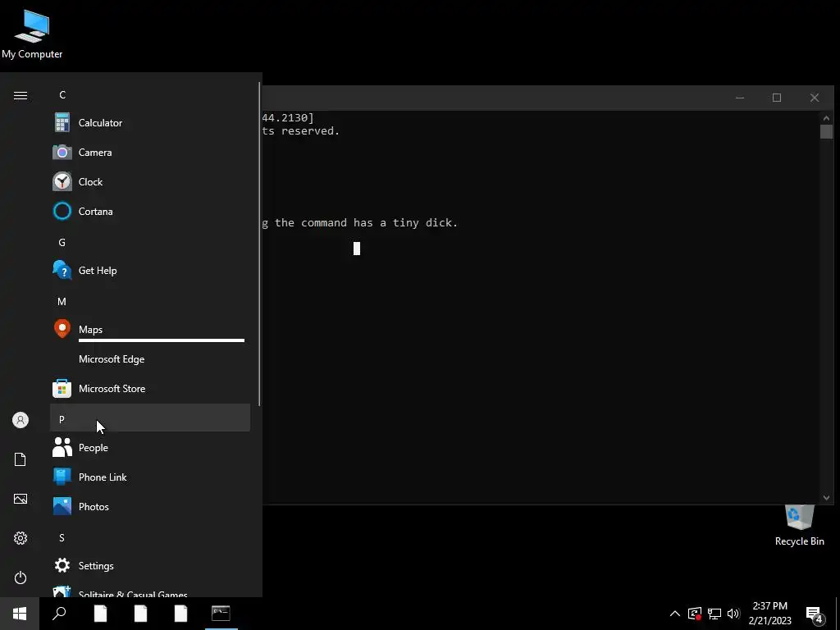Click the tray security alert icon
This screenshot has width=840, height=630.
click(694, 614)
